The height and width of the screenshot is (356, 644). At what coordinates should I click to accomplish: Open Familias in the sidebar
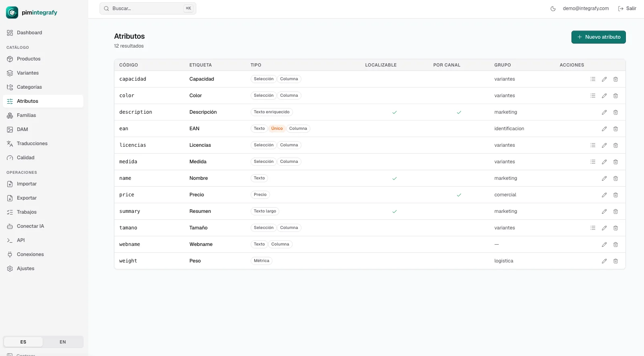click(x=43, y=115)
